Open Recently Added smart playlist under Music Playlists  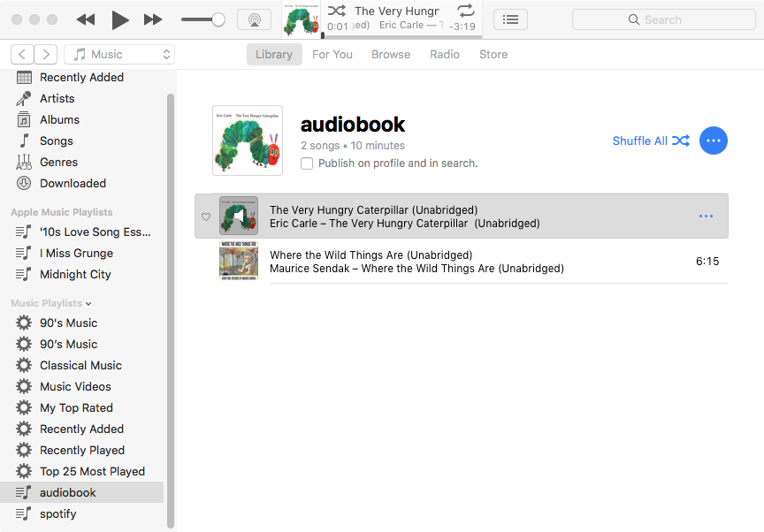coord(82,429)
